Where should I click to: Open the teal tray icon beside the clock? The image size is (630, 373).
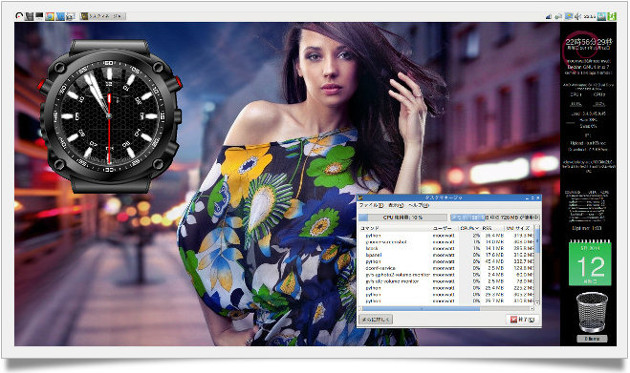point(601,16)
